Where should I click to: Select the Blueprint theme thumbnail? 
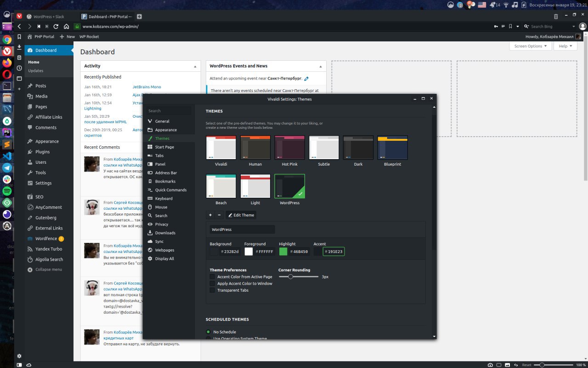pyautogui.click(x=392, y=148)
